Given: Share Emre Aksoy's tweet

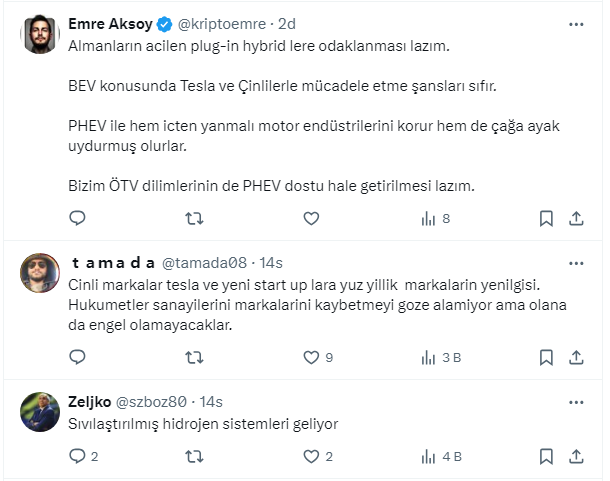Looking at the screenshot, I should tap(577, 218).
